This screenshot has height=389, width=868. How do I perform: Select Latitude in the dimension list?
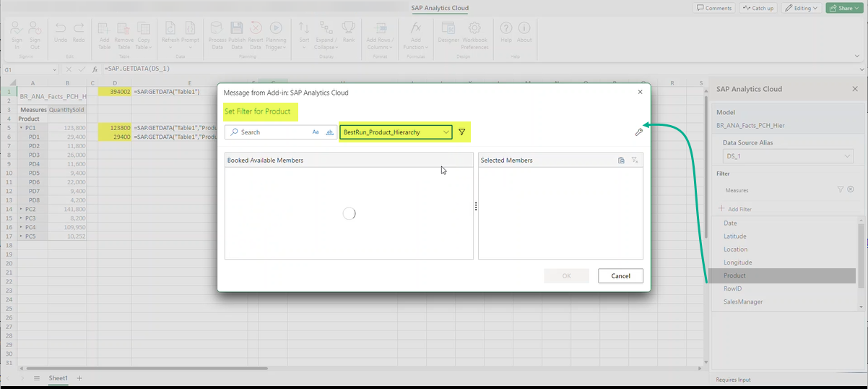point(784,236)
